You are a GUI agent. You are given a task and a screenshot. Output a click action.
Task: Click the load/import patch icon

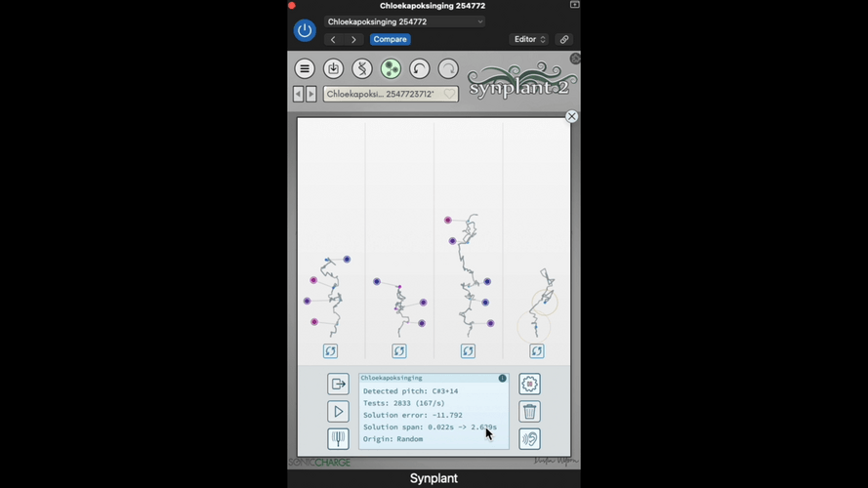point(333,68)
